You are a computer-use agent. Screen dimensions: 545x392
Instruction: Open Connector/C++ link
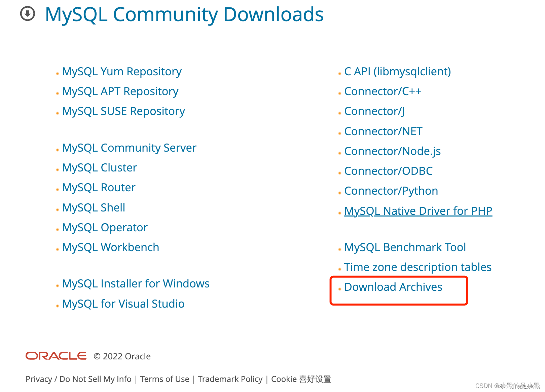pyautogui.click(x=383, y=91)
